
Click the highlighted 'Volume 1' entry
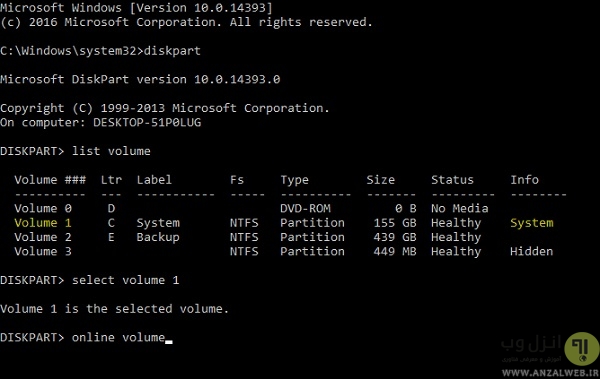[x=43, y=223]
